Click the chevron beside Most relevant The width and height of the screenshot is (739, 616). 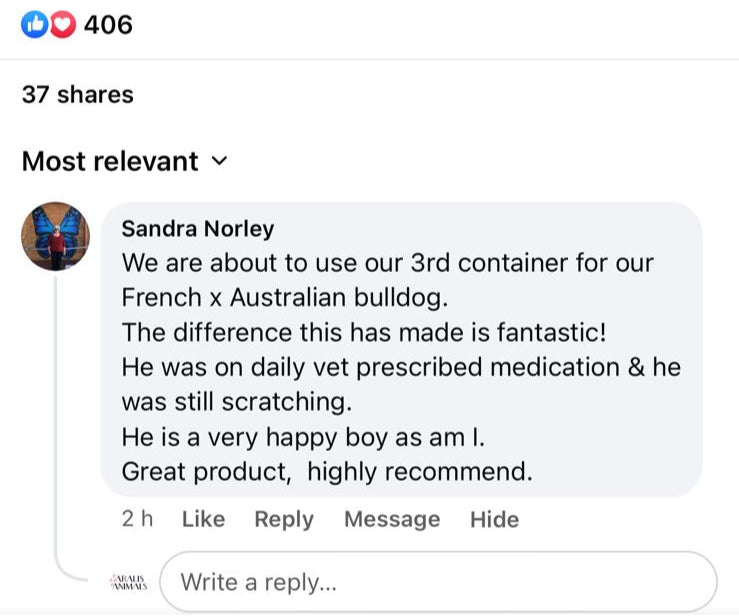(221, 161)
